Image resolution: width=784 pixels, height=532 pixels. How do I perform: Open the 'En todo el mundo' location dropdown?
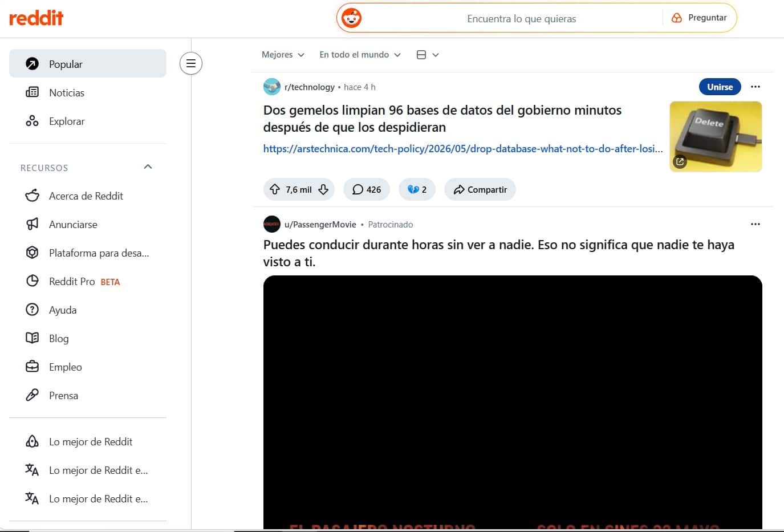coord(360,55)
